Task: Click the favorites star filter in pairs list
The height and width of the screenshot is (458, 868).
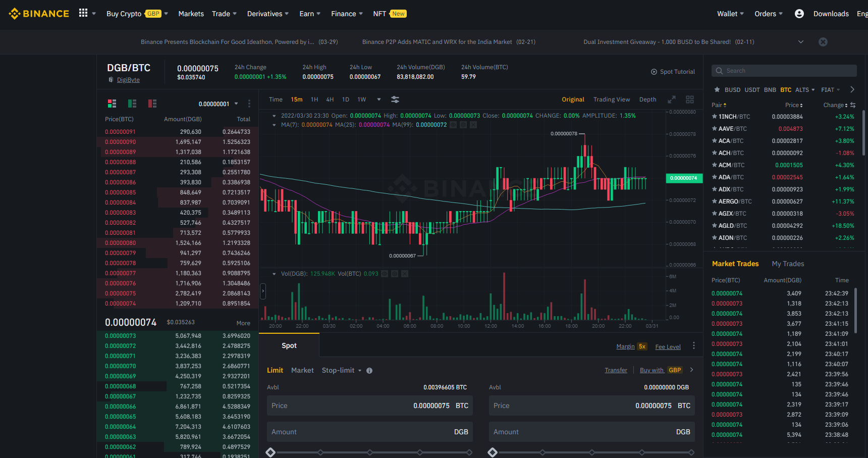Action: tap(717, 90)
